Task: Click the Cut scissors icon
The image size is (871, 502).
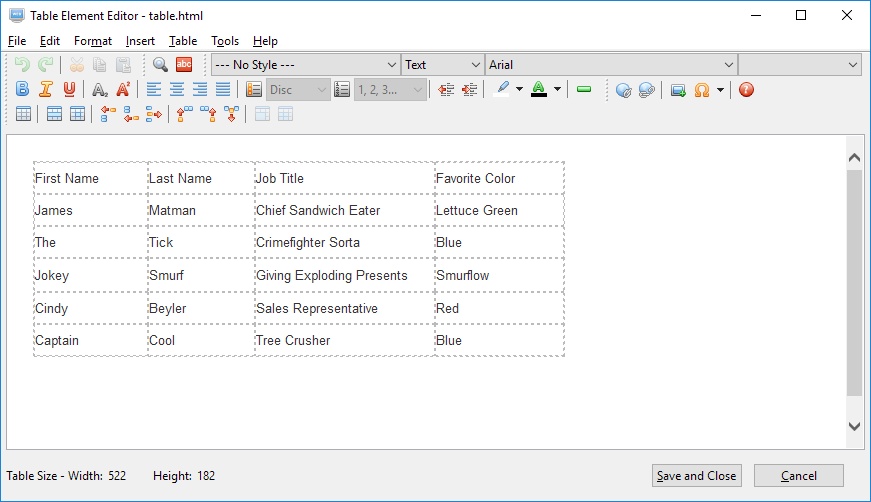Action: tap(77, 65)
